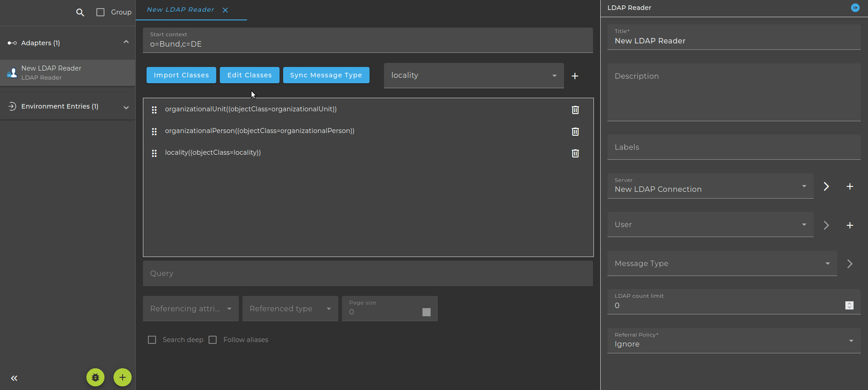Image resolution: width=868 pixels, height=390 pixels.
Task: Toggle the Group checkbox
Action: point(100,12)
